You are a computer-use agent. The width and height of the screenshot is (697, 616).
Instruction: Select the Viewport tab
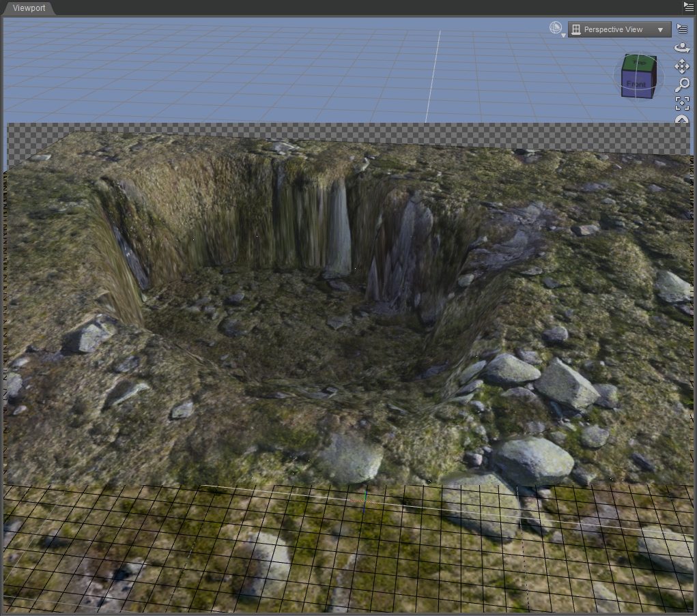coord(29,8)
